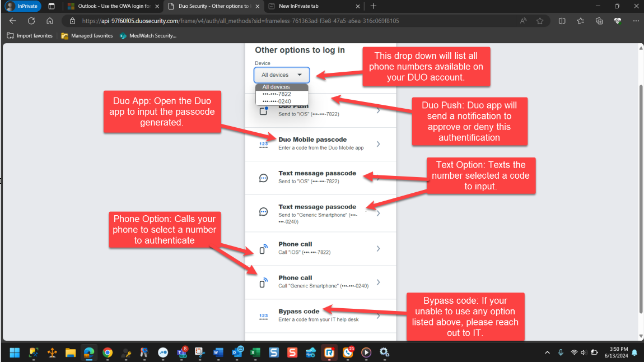Viewport: 644px width, 362px height.
Task: Click the Duo Mobile passcode keypad icon
Action: pos(263,143)
